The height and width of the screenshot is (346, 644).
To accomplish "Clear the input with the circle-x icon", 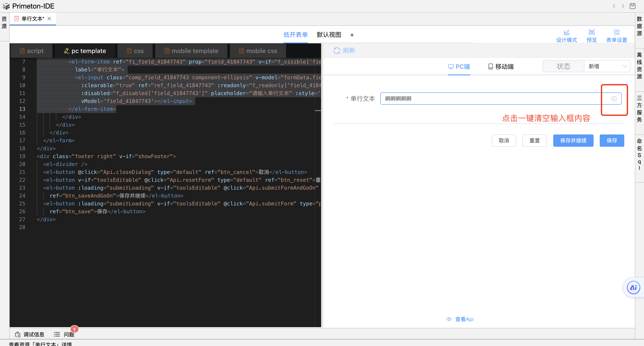I will pyautogui.click(x=614, y=99).
